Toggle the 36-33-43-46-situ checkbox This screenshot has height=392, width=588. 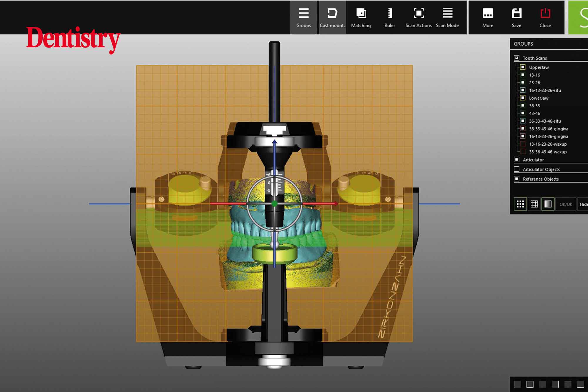[x=523, y=121]
